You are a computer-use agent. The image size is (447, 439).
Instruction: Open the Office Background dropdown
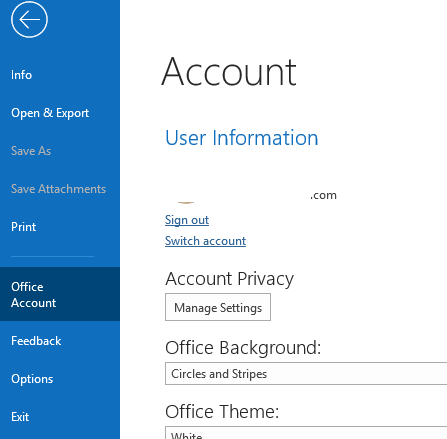306,374
